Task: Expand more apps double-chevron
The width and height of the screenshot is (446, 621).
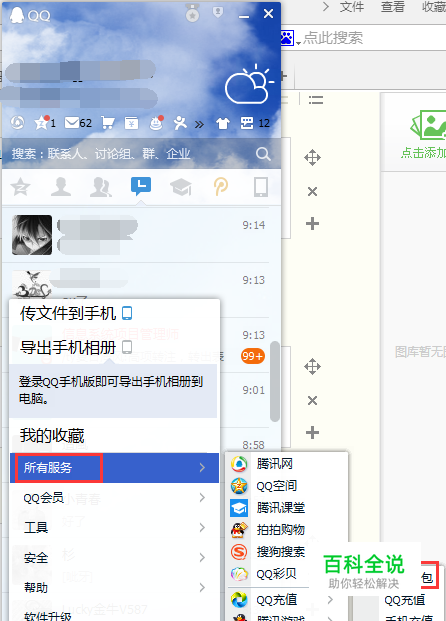Action: pyautogui.click(x=199, y=124)
